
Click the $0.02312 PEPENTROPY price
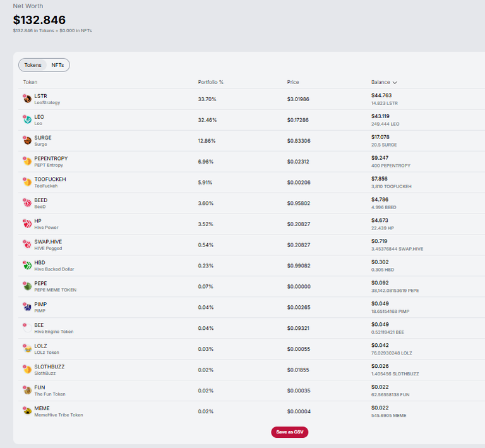pyautogui.click(x=298, y=162)
